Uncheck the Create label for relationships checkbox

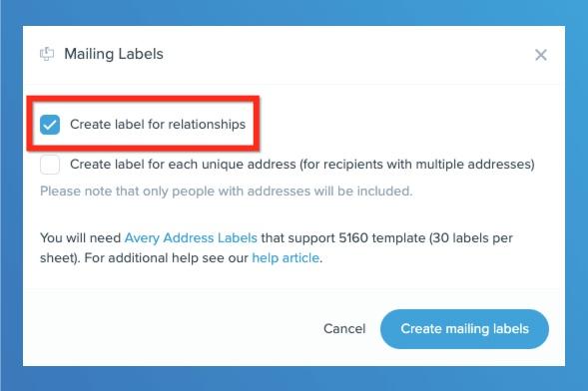pos(50,125)
